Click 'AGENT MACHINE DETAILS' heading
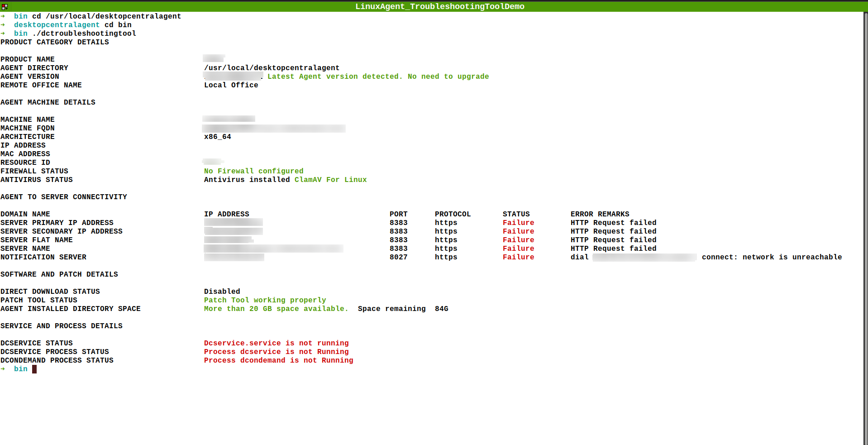Image resolution: width=868 pixels, height=445 pixels. [48, 102]
